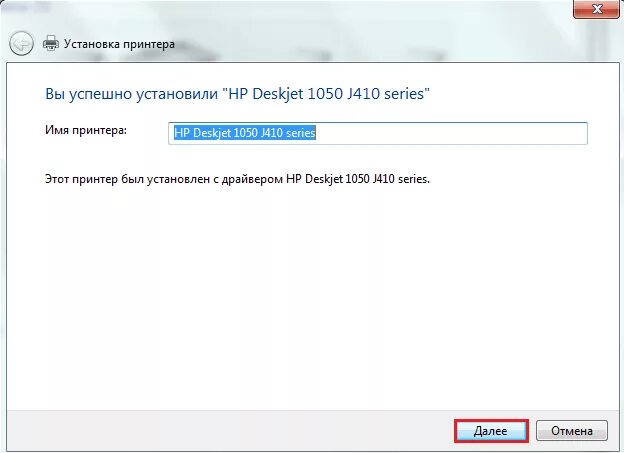
Task: Click the Отмена button
Action: (571, 431)
